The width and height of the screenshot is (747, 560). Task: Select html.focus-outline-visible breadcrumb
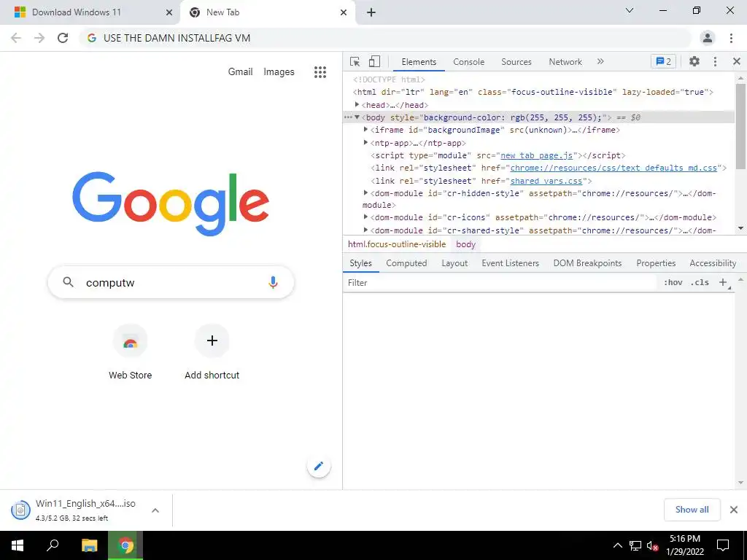(397, 244)
